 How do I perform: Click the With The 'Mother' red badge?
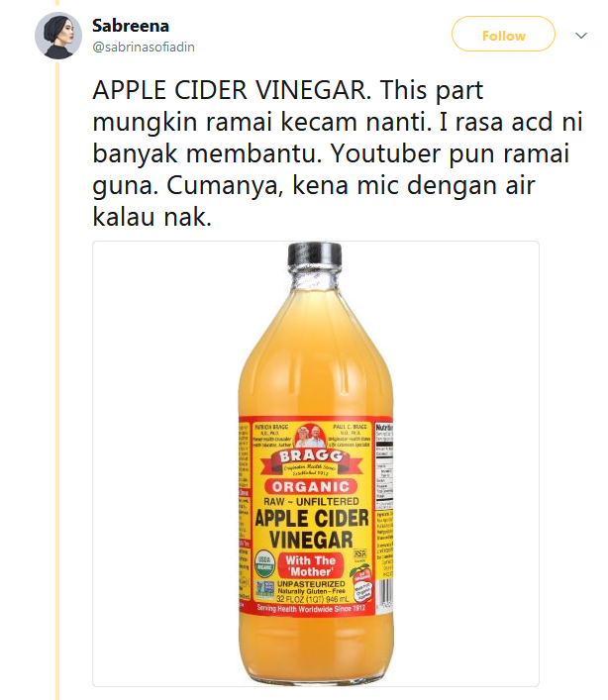[x=310, y=565]
